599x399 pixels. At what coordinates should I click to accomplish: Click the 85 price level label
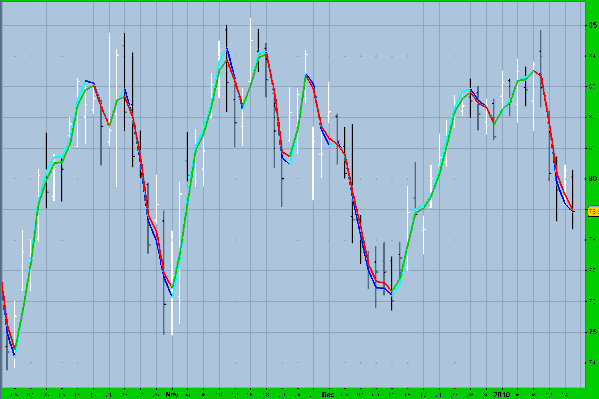593,25
